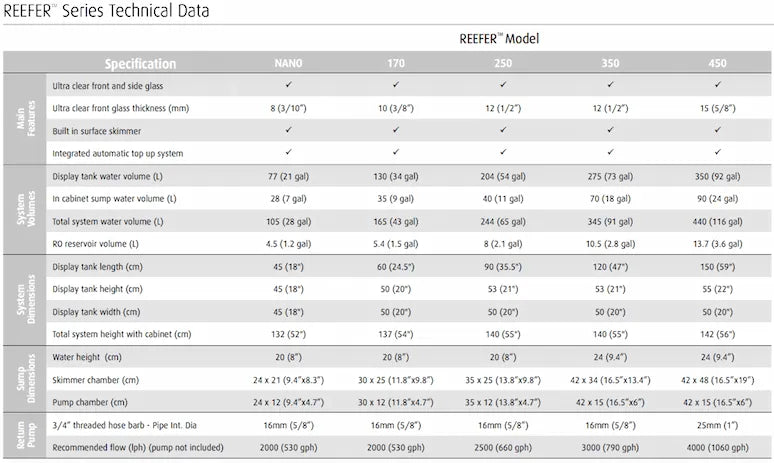The height and width of the screenshot is (463, 774).
Task: Click the 440 (116 gal) total system volume cell
Action: pos(717,220)
